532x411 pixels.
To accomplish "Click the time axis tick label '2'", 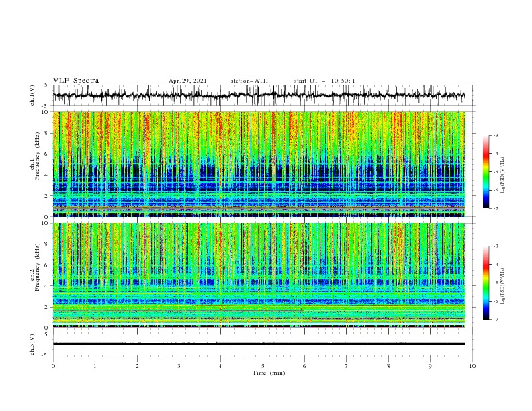I will click(x=137, y=366).
